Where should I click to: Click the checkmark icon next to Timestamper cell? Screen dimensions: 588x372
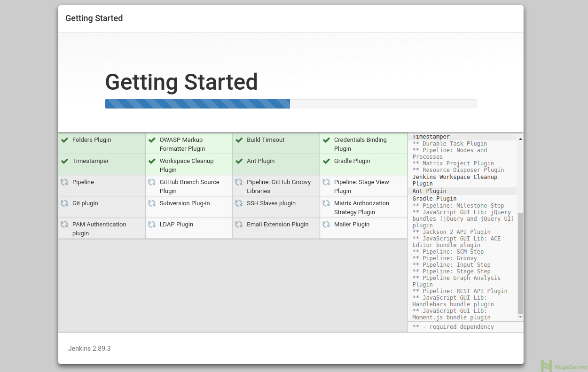click(x=65, y=161)
